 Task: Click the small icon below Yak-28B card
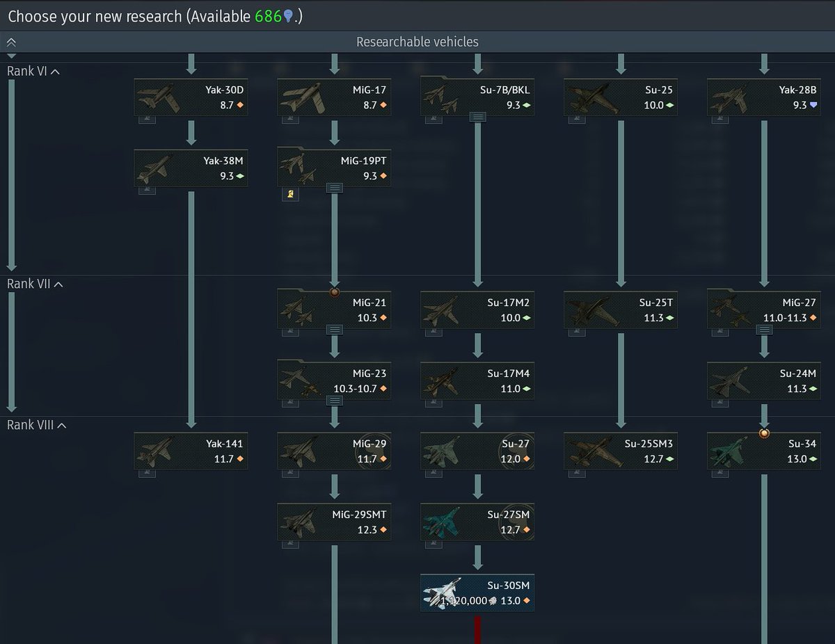pos(721,119)
